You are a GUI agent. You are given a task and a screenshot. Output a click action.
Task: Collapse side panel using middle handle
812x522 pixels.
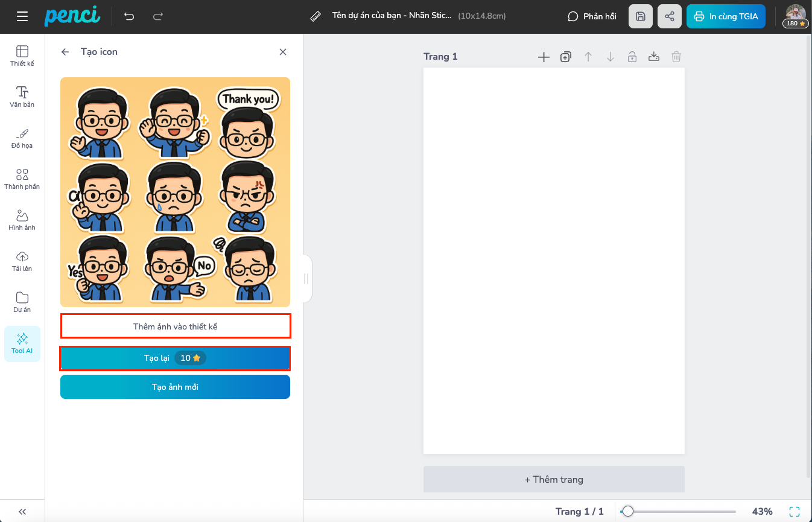coord(306,279)
